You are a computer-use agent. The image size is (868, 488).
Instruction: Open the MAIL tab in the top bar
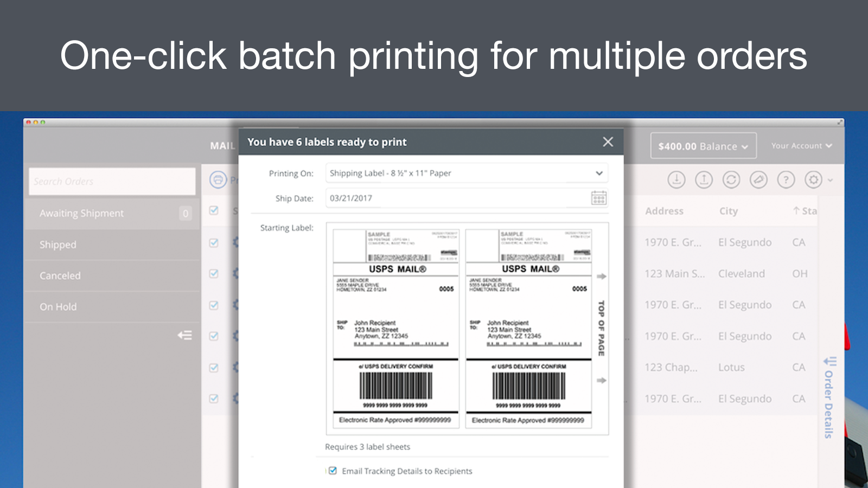[x=222, y=146]
